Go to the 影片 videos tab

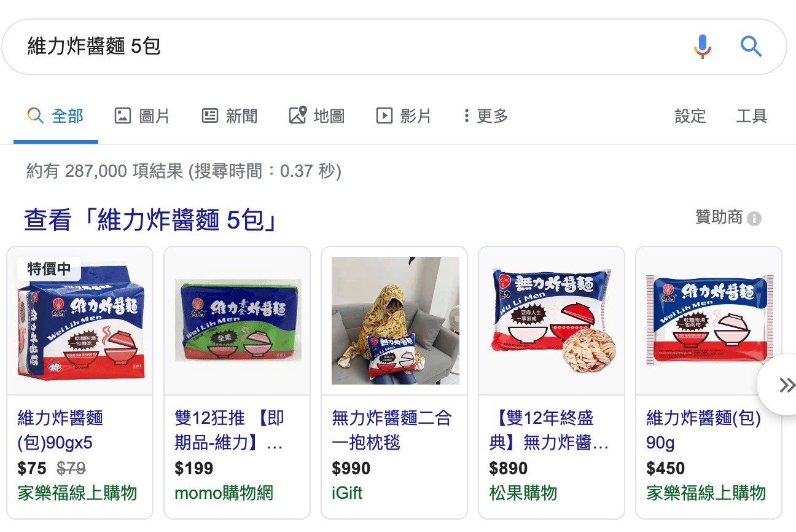click(404, 115)
